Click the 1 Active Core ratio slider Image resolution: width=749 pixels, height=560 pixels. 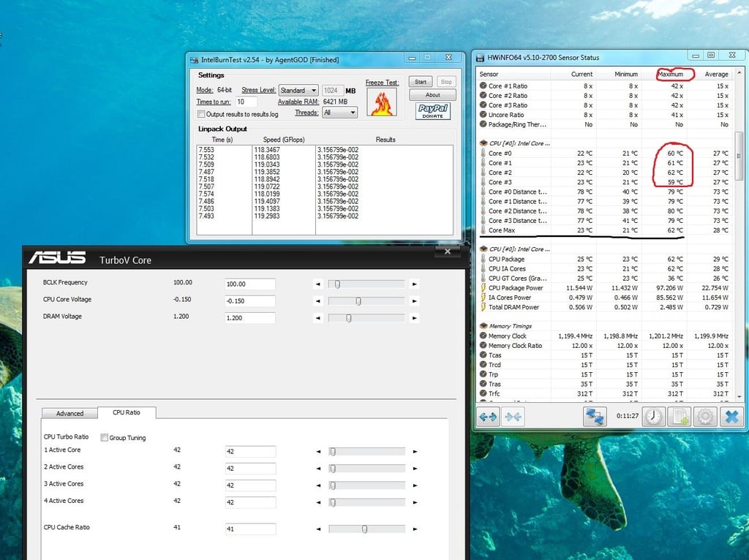coord(367,451)
